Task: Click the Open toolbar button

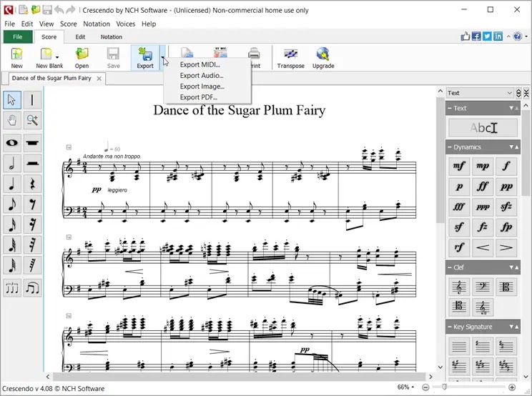Action: click(x=82, y=58)
